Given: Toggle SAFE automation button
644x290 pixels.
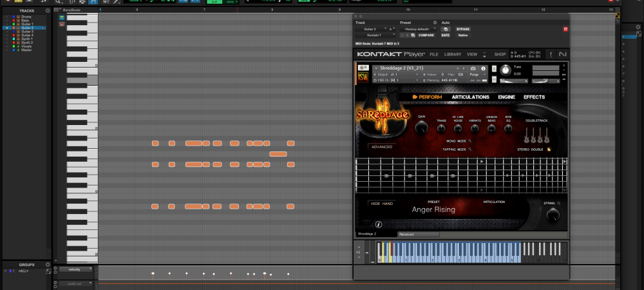Looking at the screenshot, I should [x=446, y=35].
